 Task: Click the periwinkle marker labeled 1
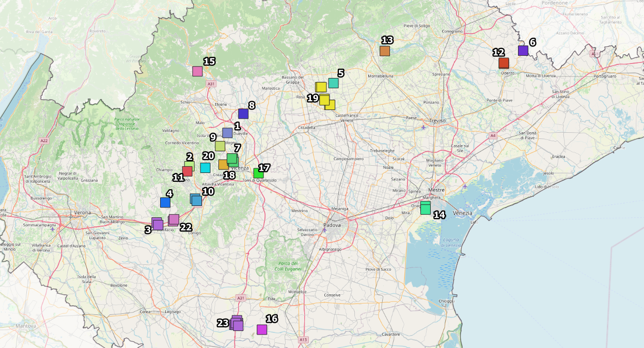click(x=228, y=133)
